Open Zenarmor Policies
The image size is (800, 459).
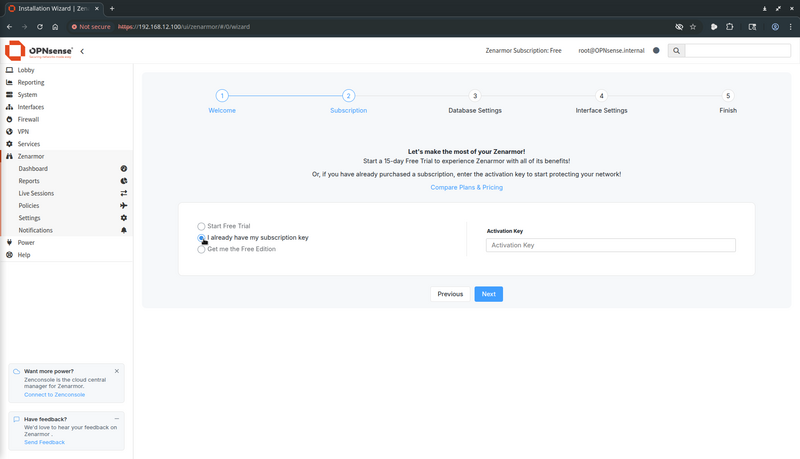pos(29,206)
